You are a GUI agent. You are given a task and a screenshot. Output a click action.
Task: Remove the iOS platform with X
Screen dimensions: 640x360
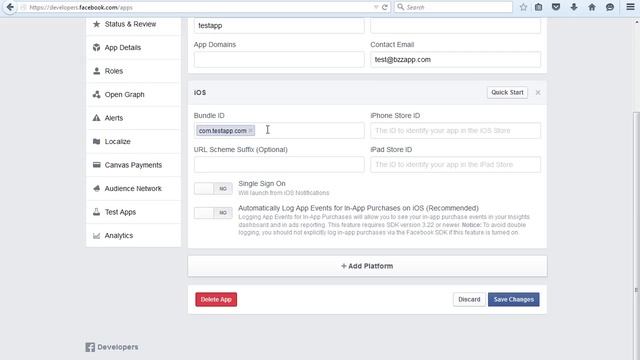click(538, 93)
